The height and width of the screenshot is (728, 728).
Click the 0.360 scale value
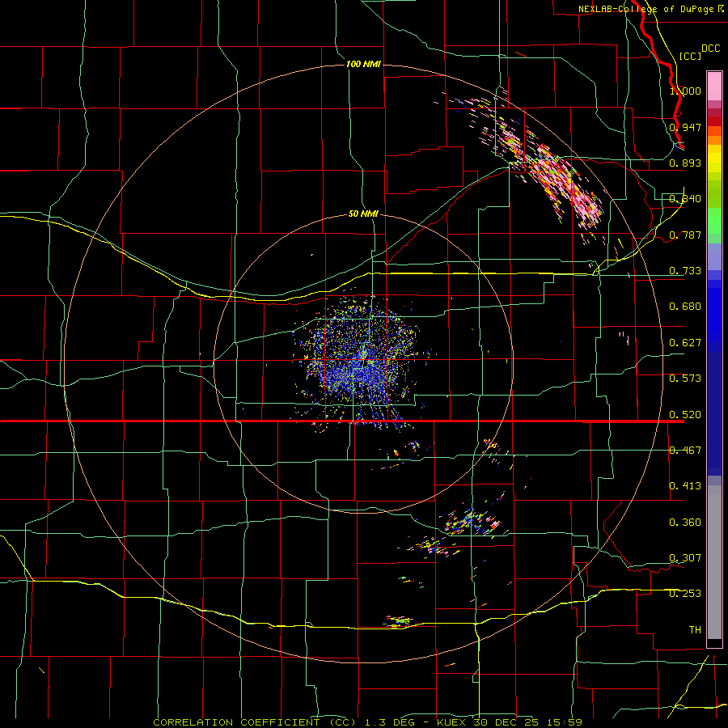[685, 523]
